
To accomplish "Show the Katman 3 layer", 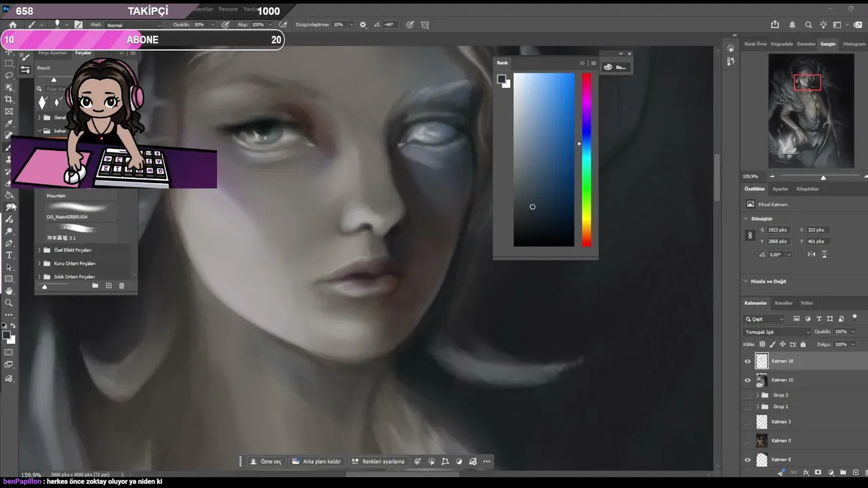I will pyautogui.click(x=748, y=422).
